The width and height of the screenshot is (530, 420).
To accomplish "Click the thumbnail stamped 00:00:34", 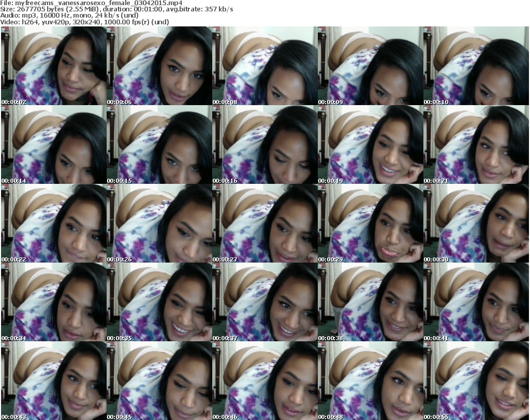I will coord(53,302).
